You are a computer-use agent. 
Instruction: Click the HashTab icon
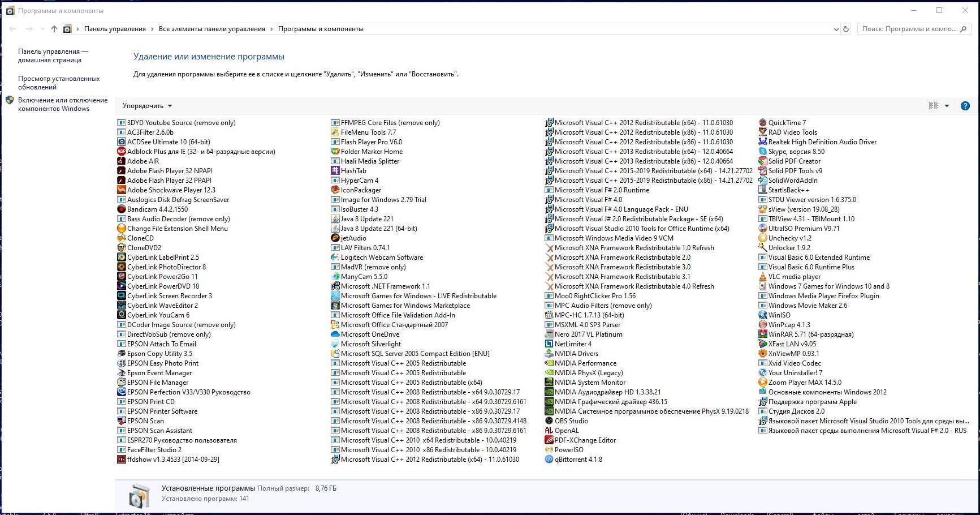335,171
